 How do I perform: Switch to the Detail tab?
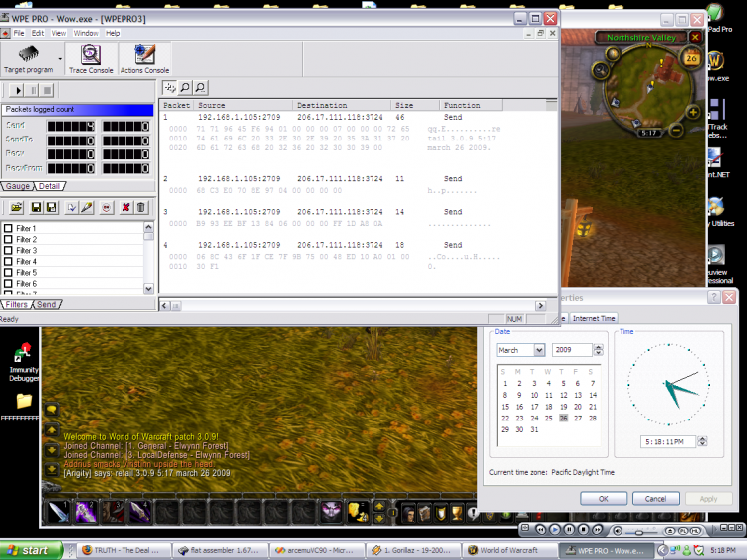pyautogui.click(x=49, y=186)
